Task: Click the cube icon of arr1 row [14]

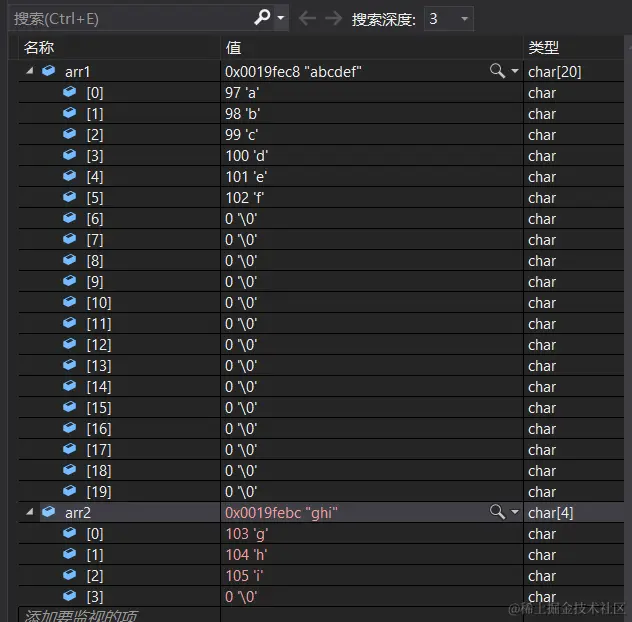Action: click(x=69, y=385)
